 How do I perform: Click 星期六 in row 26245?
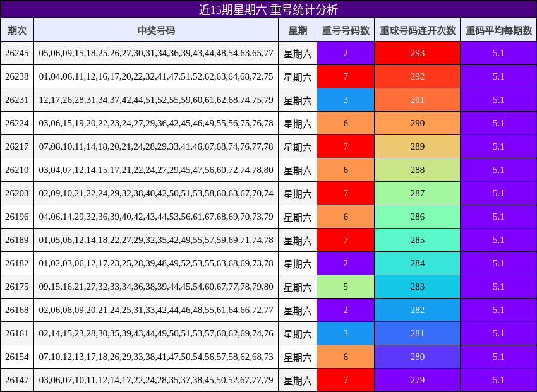coord(298,53)
